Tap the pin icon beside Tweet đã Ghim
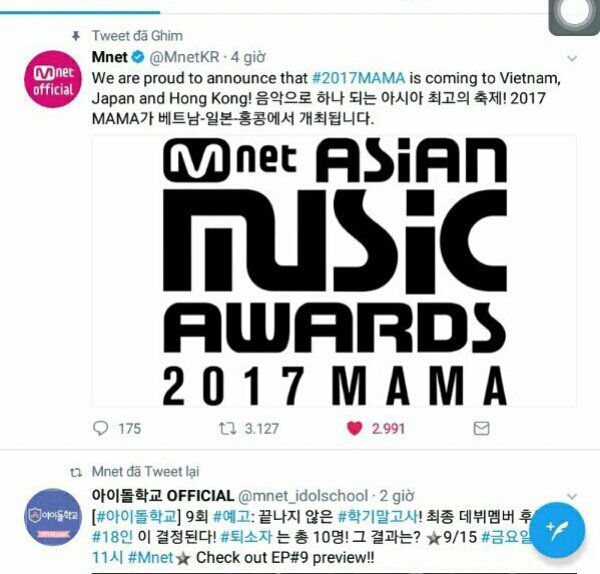Screen dimensions: 600x574 [x=76, y=36]
